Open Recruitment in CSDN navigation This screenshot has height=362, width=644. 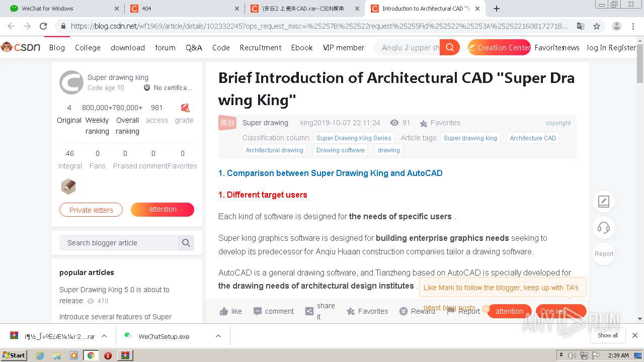(x=261, y=47)
